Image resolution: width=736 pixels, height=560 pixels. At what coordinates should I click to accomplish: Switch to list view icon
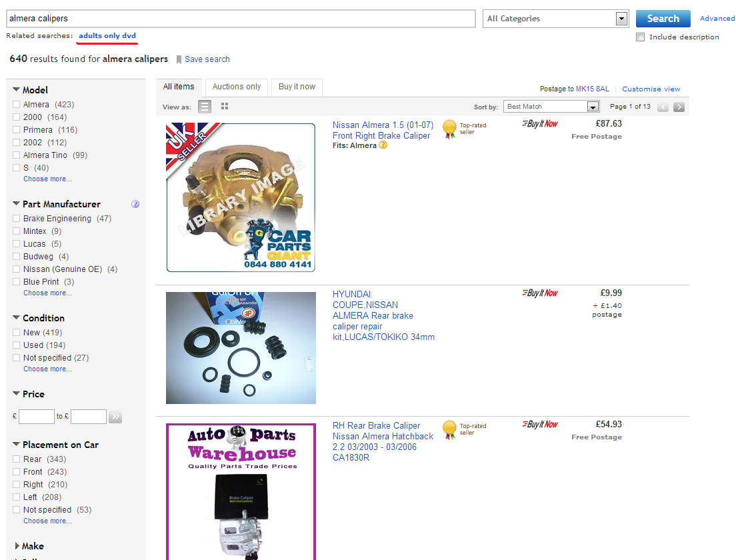pyautogui.click(x=205, y=107)
